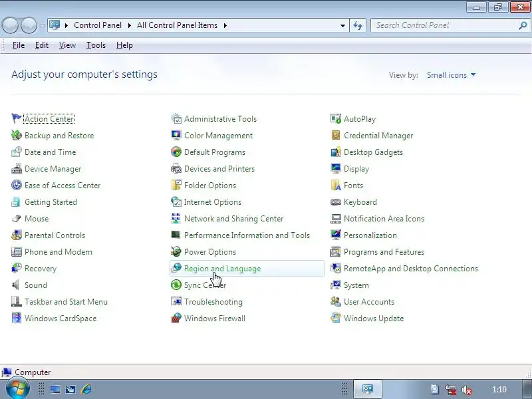Open Region and Language link
Image resolution: width=532 pixels, height=399 pixels.
click(222, 269)
